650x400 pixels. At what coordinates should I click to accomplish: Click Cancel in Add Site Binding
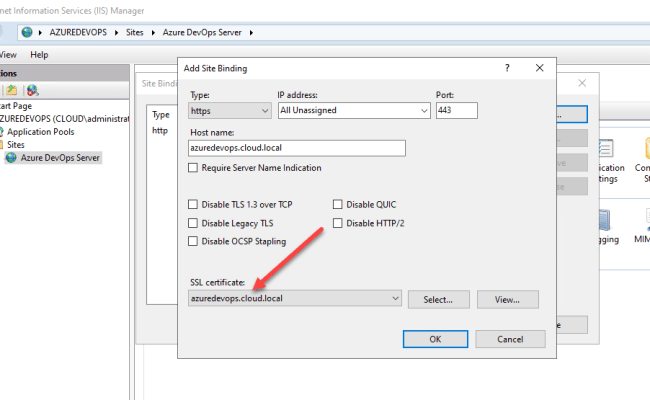click(510, 339)
